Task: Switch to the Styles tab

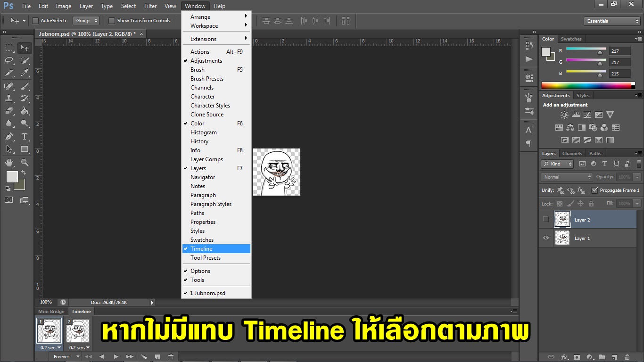Action: (x=583, y=96)
